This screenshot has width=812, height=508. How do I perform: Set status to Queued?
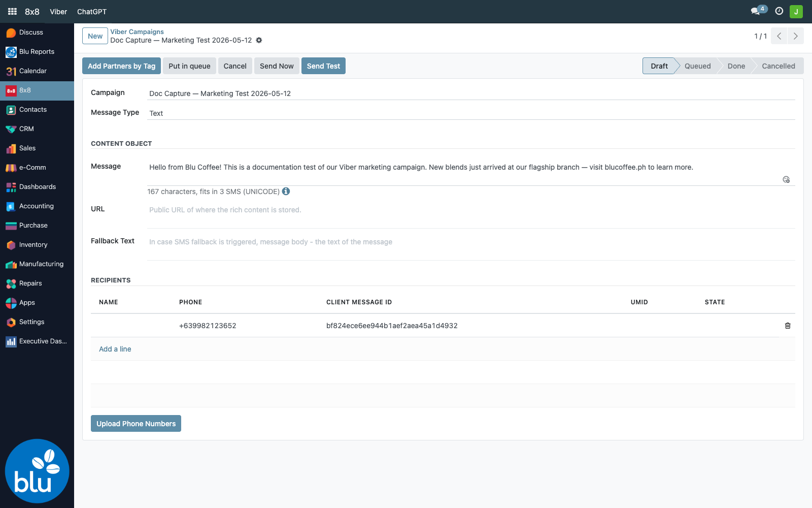click(x=697, y=66)
